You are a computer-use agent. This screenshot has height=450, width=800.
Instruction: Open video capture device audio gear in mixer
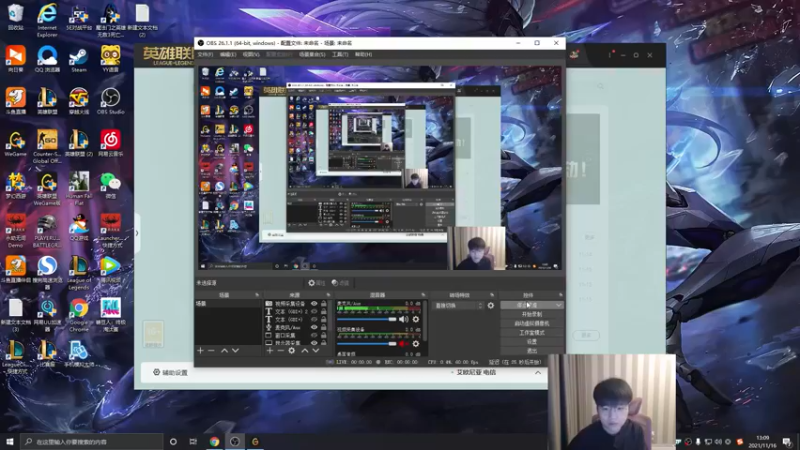pos(416,344)
